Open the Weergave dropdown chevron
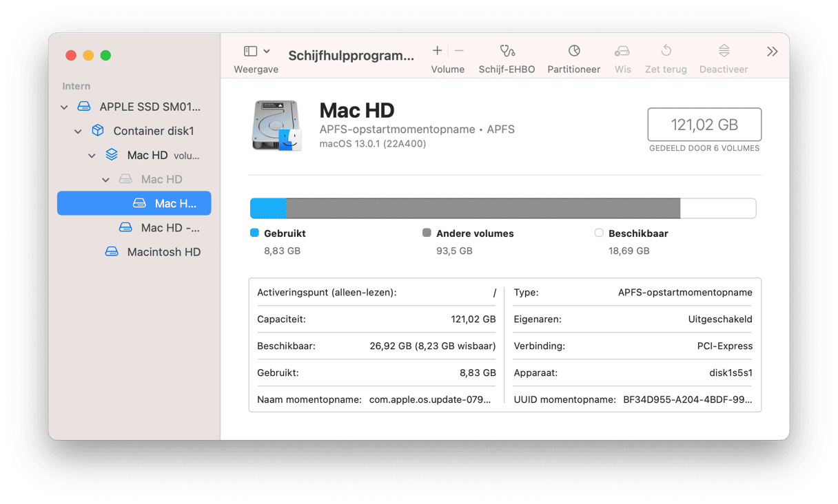The width and height of the screenshot is (838, 504). [x=267, y=51]
